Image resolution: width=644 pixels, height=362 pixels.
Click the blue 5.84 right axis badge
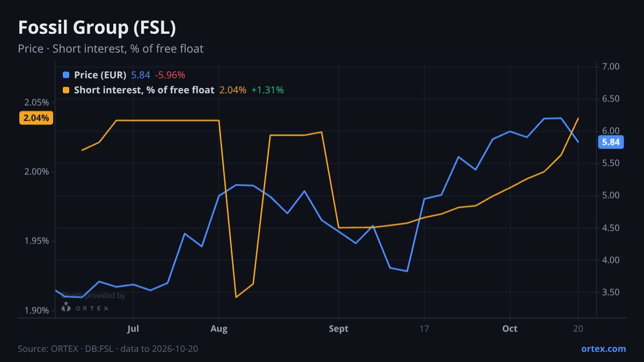pos(611,142)
